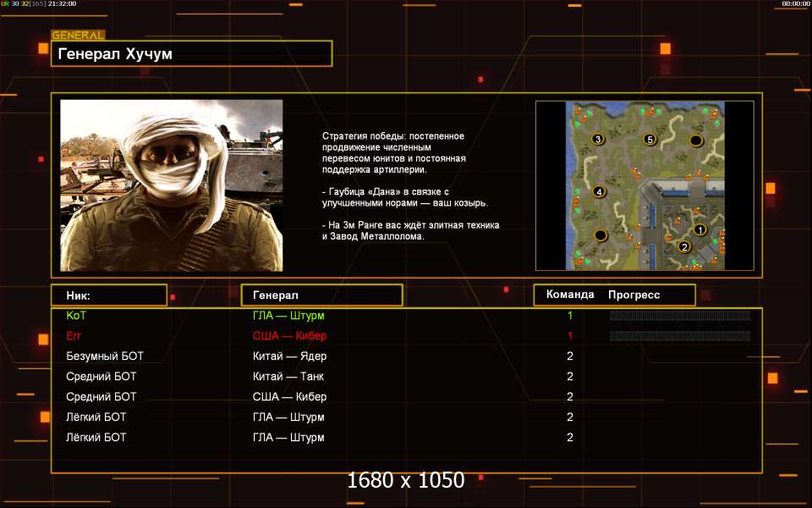The width and height of the screenshot is (812, 508).
Task: Pick the empty start marker below marker 4
Action: coord(601,235)
